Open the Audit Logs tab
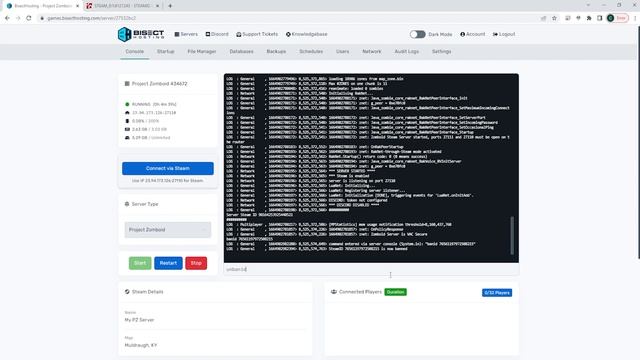This screenshot has width=640, height=360. [x=407, y=51]
